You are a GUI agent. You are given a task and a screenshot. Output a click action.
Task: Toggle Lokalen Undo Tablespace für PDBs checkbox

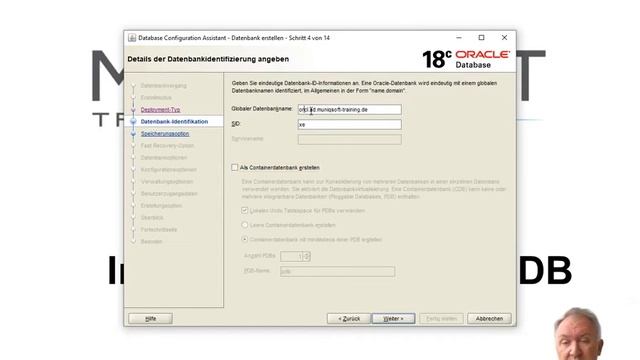coord(244,211)
